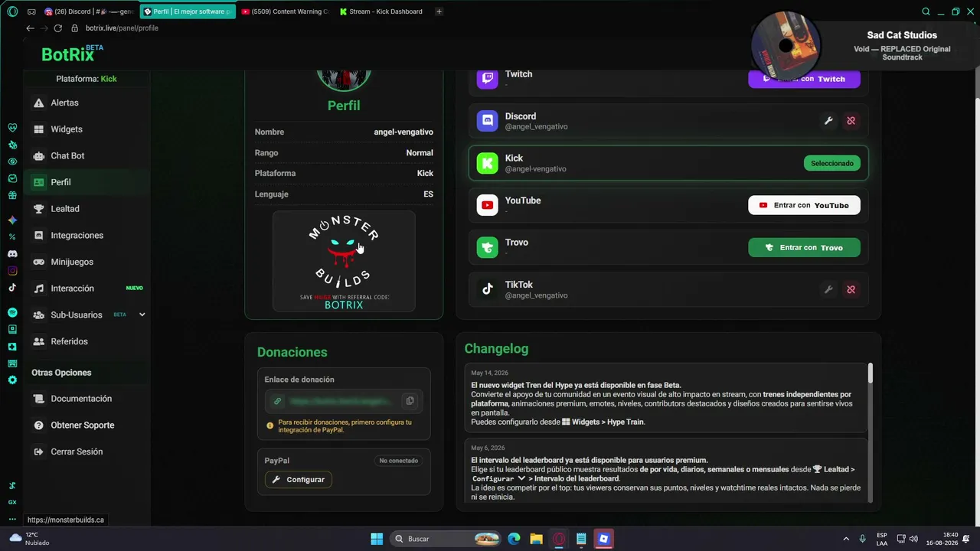
Task: Open a new browser tab
Action: click(x=439, y=11)
